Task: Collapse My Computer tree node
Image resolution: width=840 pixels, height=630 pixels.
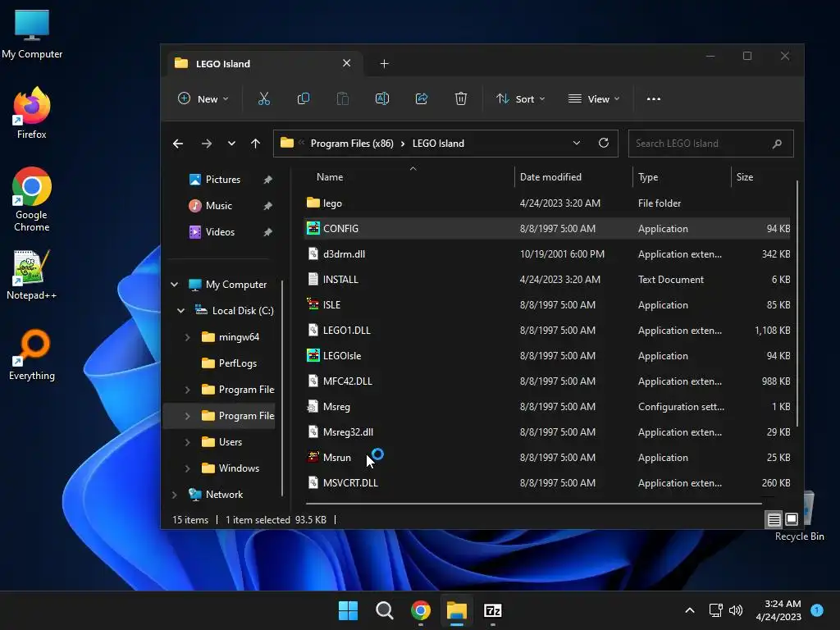Action: coord(175,285)
